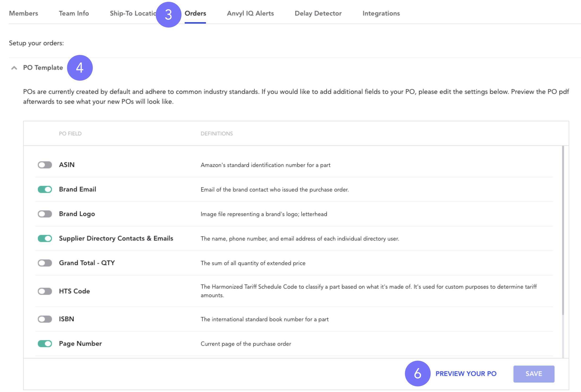The width and height of the screenshot is (581, 392).
Task: Switch to the Team Info tab
Action: pos(74,13)
